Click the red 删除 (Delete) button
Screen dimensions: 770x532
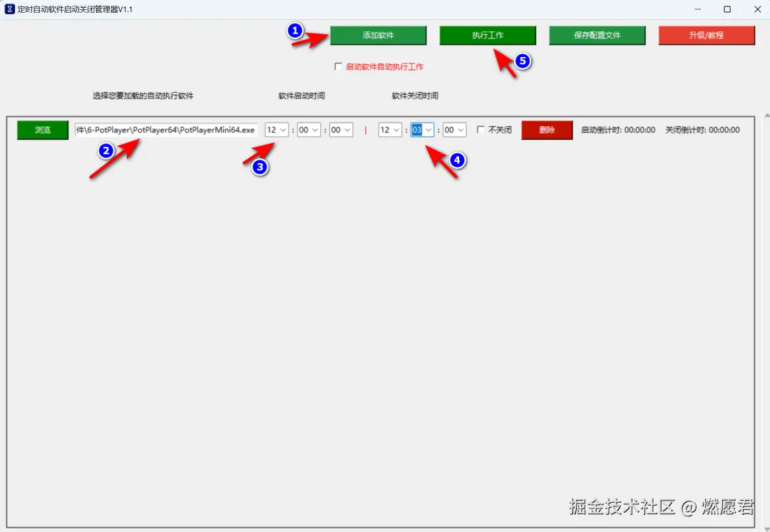click(x=546, y=130)
